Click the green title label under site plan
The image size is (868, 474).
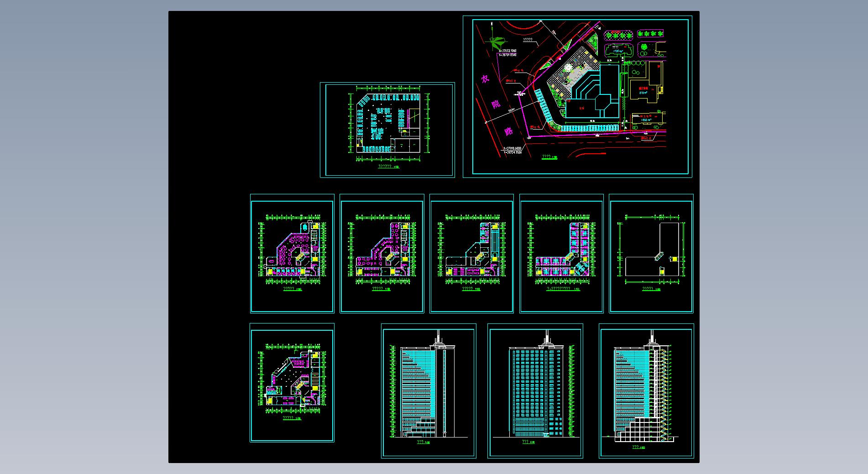(x=549, y=157)
